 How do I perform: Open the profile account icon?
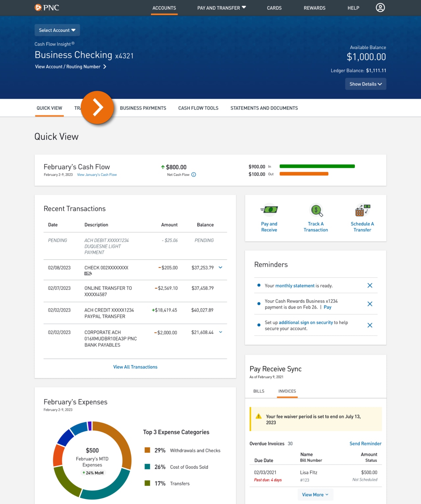click(x=380, y=8)
